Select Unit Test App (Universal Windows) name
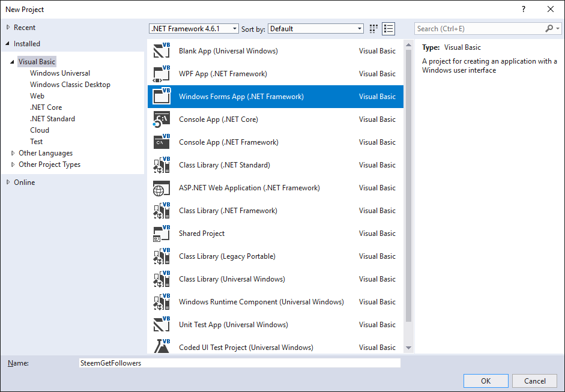The height and width of the screenshot is (392, 565). coord(234,325)
